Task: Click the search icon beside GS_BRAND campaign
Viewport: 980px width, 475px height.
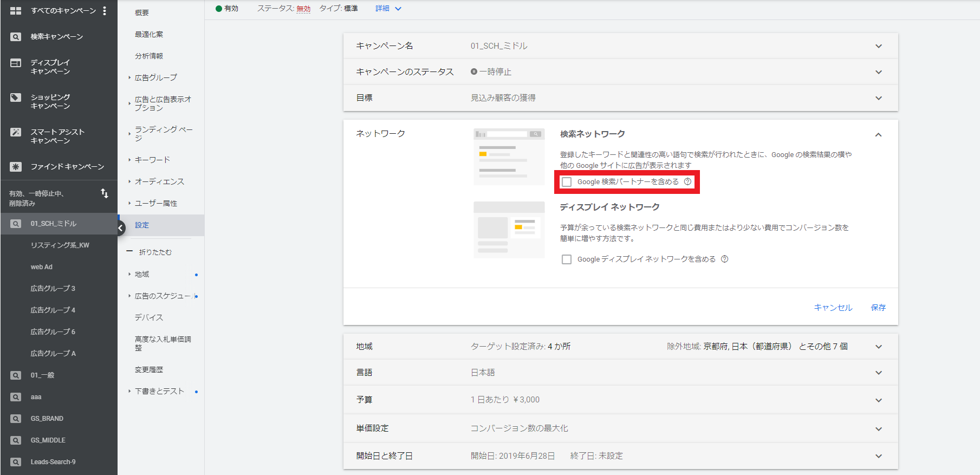Action: [16, 419]
